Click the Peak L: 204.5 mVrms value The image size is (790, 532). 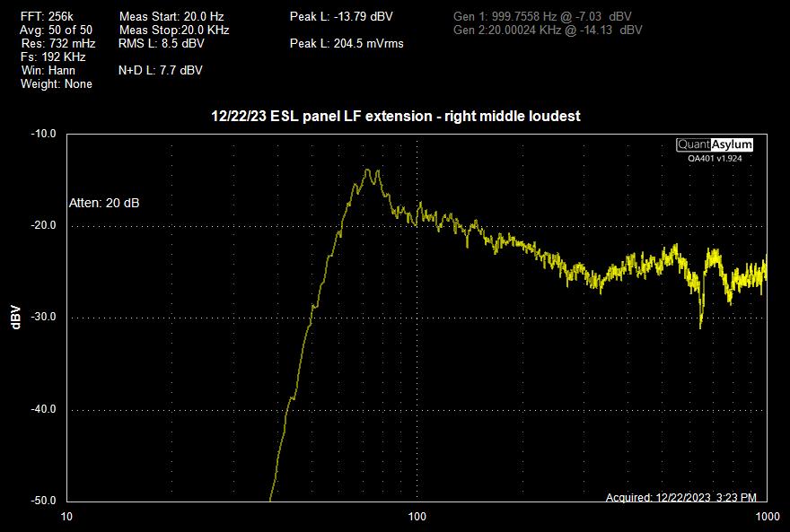(347, 44)
